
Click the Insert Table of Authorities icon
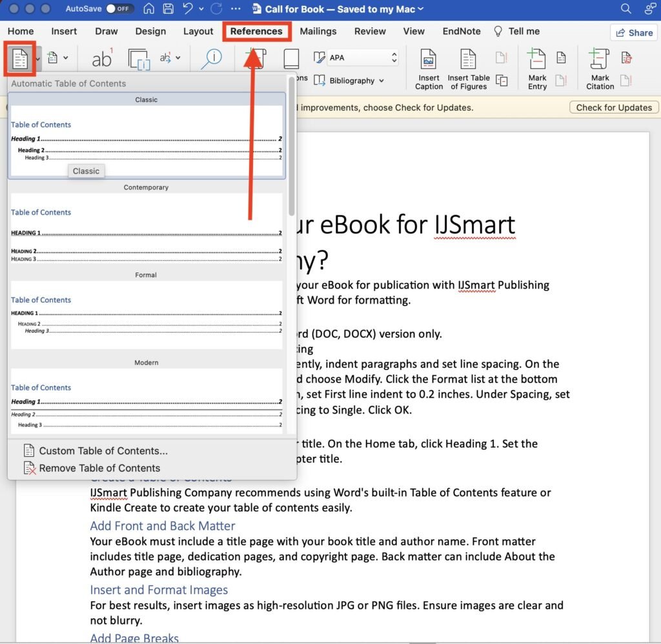pyautogui.click(x=626, y=57)
